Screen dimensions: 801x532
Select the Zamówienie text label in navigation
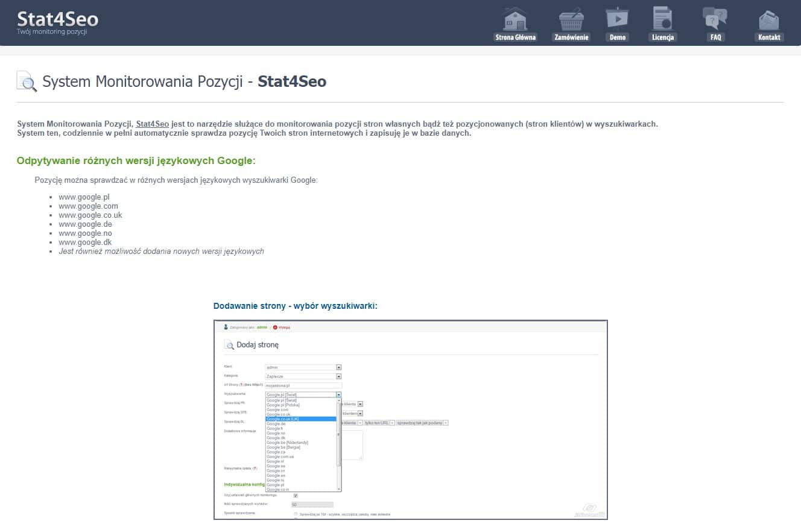[571, 37]
